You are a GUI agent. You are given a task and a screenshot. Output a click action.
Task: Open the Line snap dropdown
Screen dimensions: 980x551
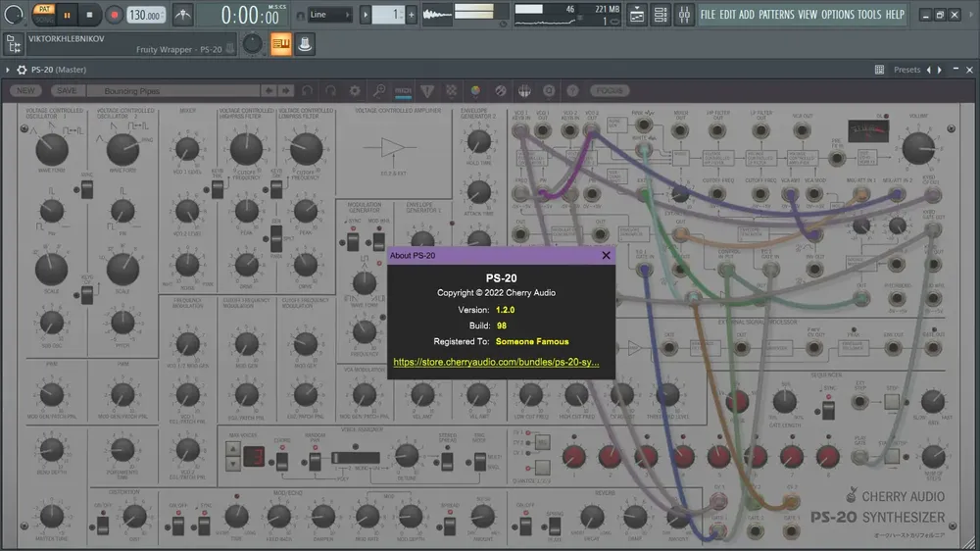pyautogui.click(x=329, y=15)
